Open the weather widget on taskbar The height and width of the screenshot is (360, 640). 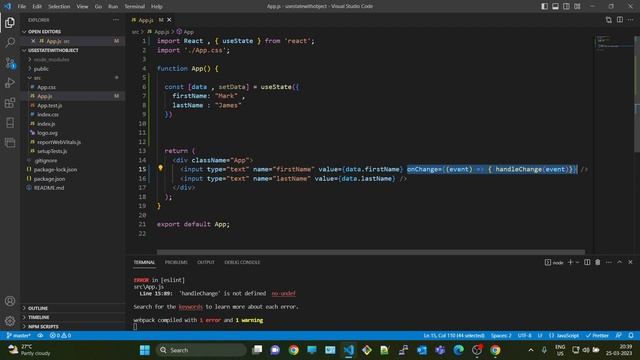pyautogui.click(x=29, y=350)
